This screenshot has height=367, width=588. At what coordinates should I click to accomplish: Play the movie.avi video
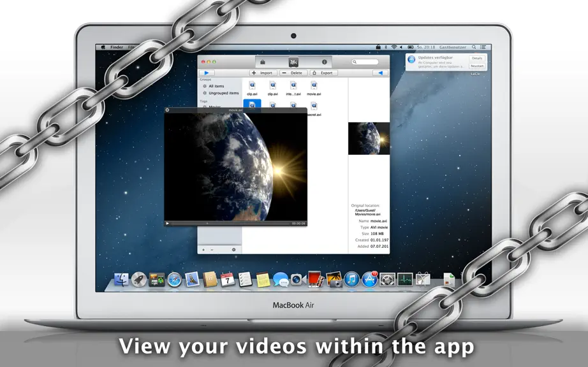[x=168, y=223]
